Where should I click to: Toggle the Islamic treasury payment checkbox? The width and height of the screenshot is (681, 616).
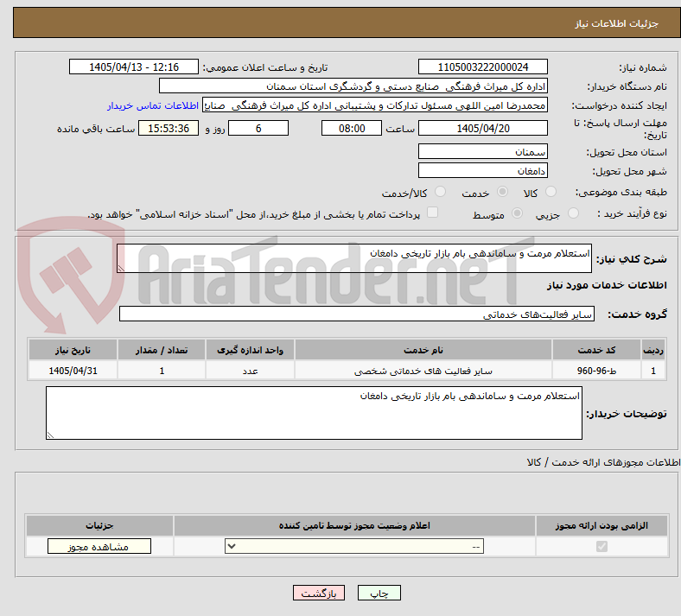[433, 213]
